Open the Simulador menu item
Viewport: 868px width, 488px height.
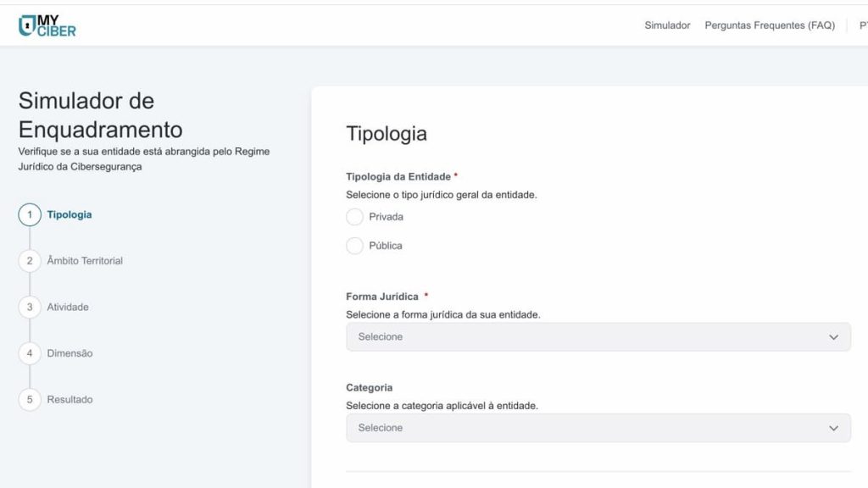pyautogui.click(x=667, y=25)
